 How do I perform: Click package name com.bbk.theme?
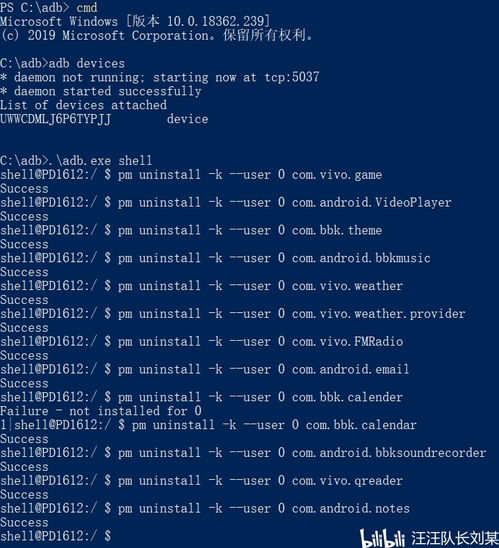[337, 230]
